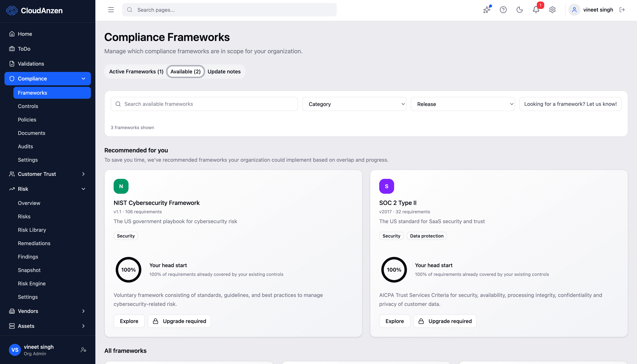Collapse the Compliance menu chevron
Screen dimensions: 637x364
pos(83,78)
